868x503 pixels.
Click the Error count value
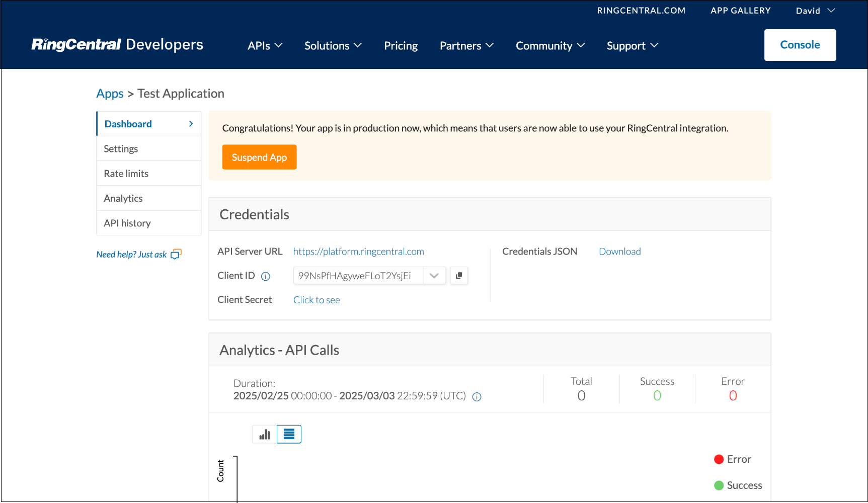[733, 396]
